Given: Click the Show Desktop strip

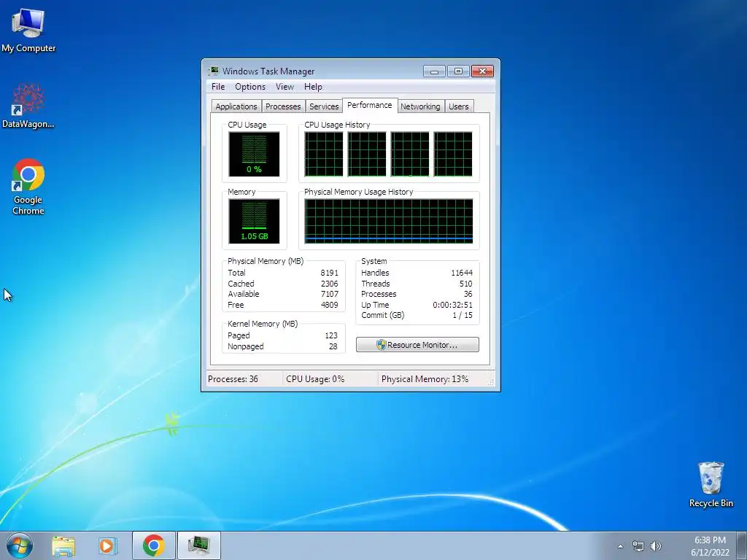Looking at the screenshot, I should (x=742, y=545).
